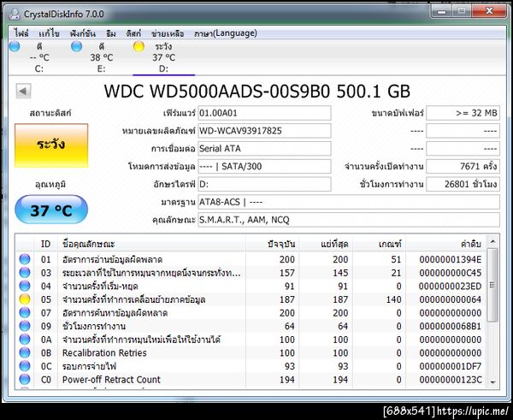Select drive C: blue health indicator

point(15,46)
